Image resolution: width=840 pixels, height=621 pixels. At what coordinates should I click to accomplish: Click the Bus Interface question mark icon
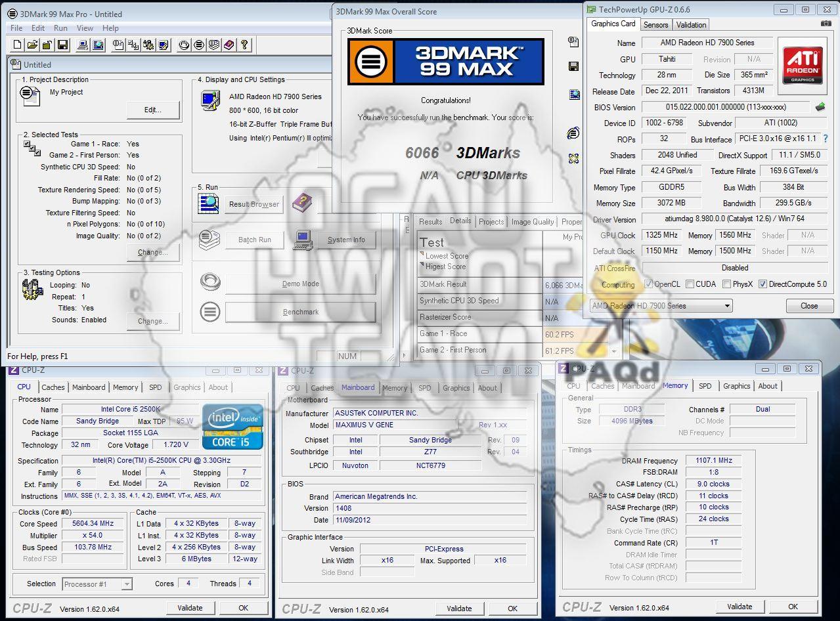826,139
